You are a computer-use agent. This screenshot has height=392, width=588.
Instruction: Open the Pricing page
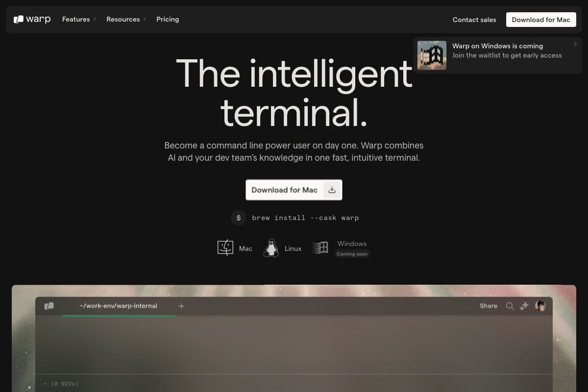click(x=167, y=19)
